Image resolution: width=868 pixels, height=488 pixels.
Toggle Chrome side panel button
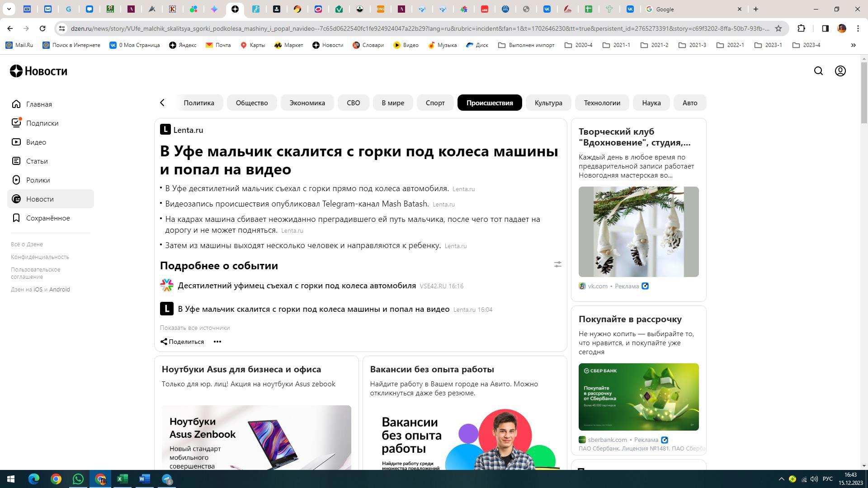pos(825,28)
